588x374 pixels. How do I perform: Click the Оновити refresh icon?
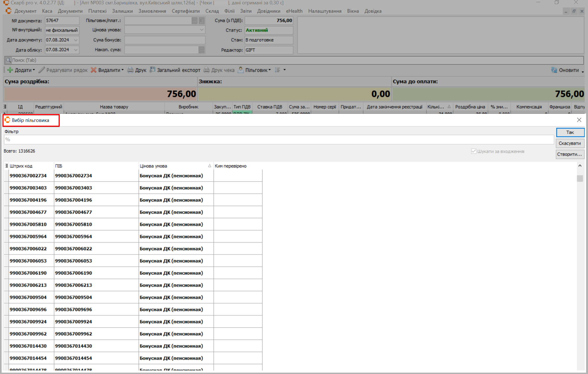pos(554,70)
